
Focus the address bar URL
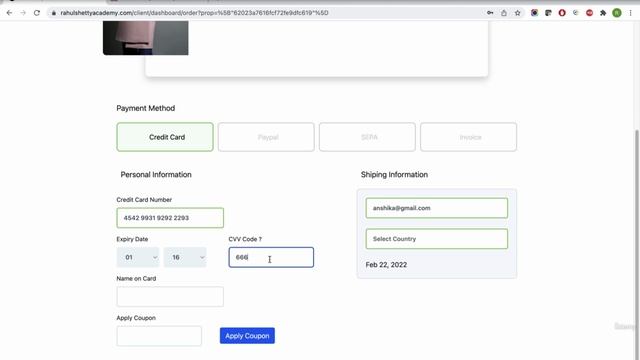click(x=194, y=13)
